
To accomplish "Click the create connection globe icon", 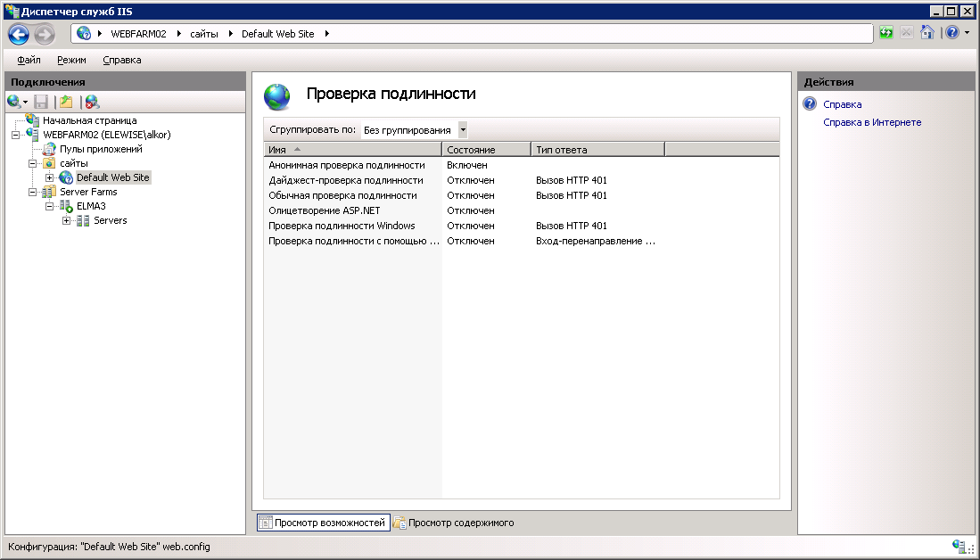I will pyautogui.click(x=14, y=102).
